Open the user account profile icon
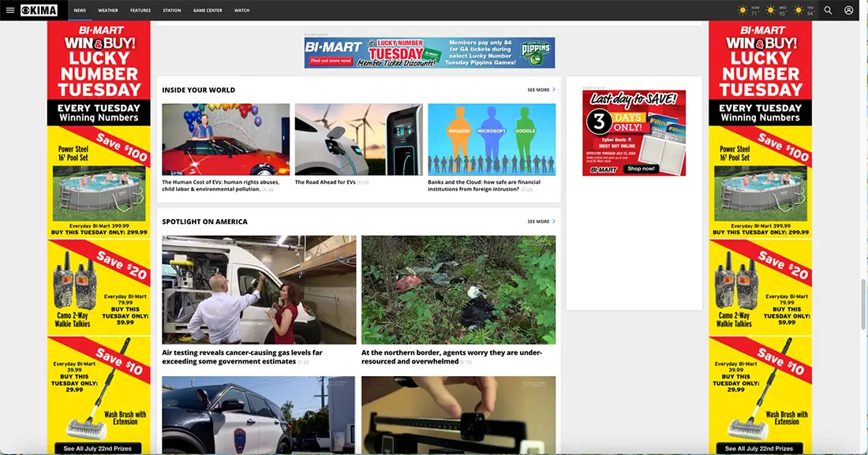Image resolution: width=868 pixels, height=455 pixels. click(848, 10)
